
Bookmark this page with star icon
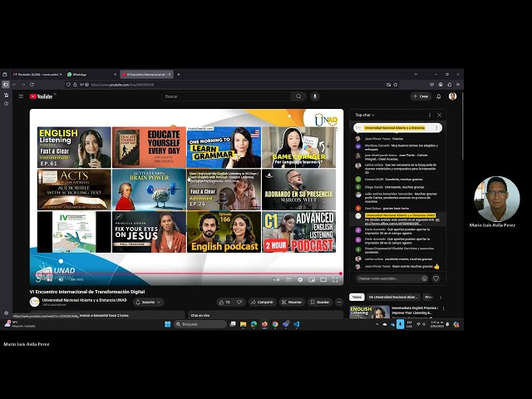tap(396, 85)
